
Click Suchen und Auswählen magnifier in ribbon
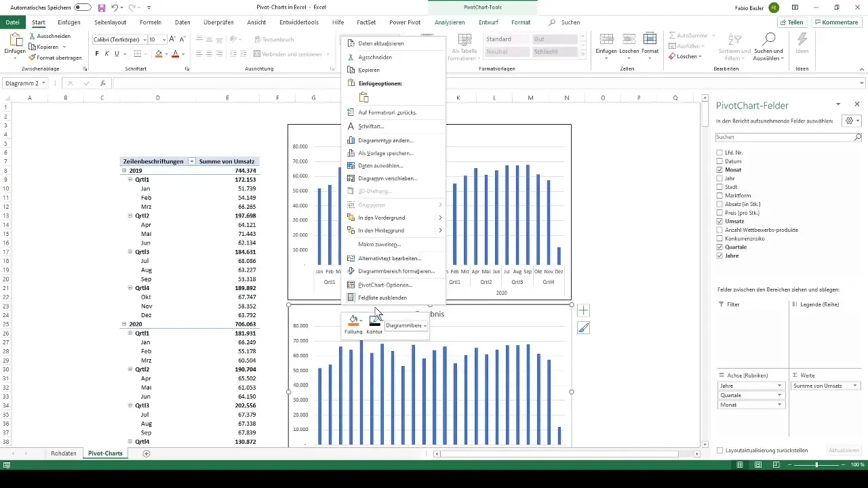769,39
